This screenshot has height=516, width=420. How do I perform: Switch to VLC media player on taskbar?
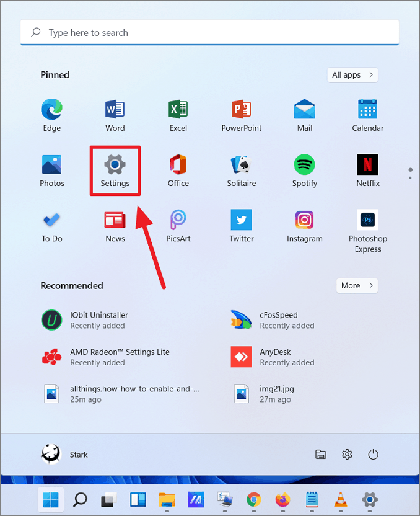pos(341,500)
